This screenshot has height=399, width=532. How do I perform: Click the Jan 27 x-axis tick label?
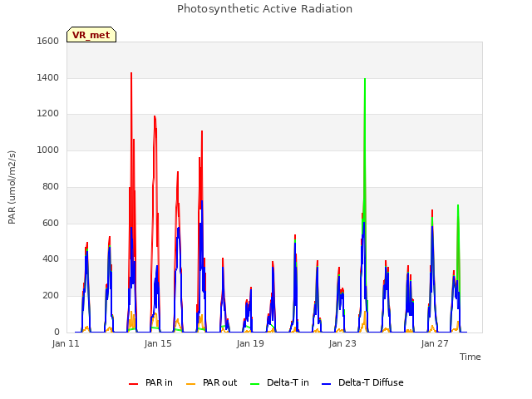[x=435, y=343]
